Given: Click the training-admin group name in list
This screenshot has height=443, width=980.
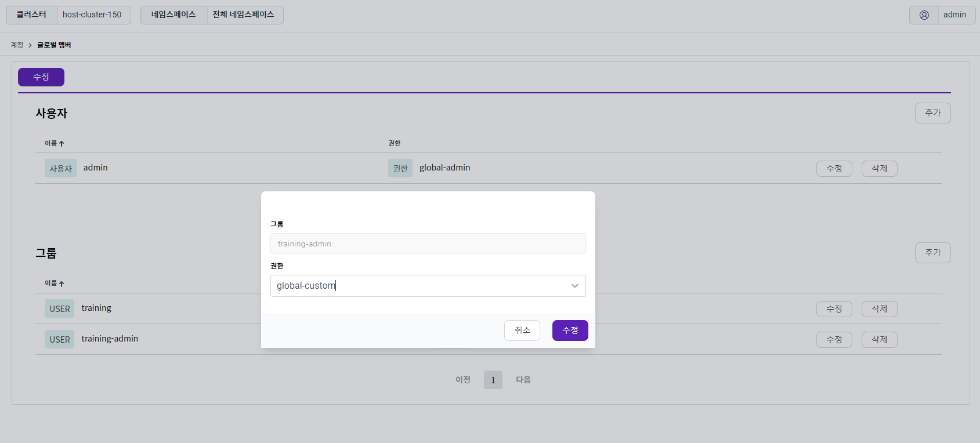Looking at the screenshot, I should (110, 339).
